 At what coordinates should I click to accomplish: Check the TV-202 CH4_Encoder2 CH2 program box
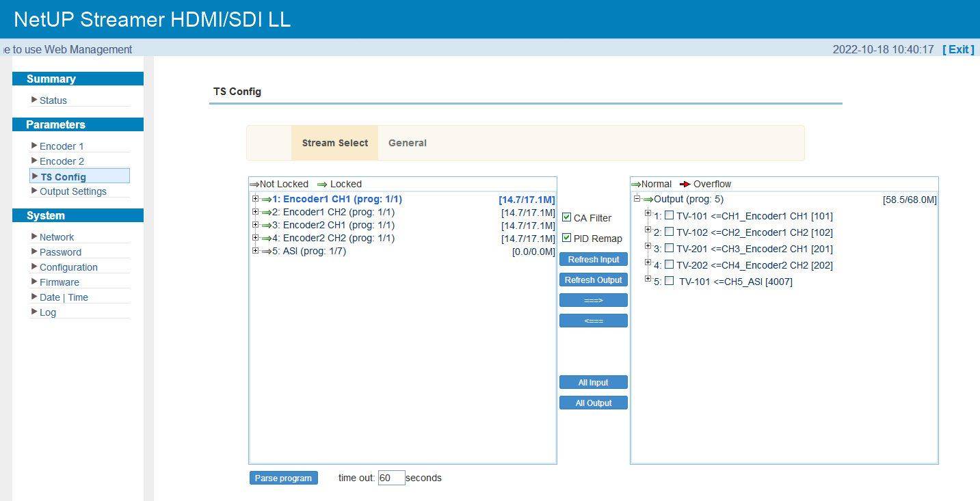[670, 265]
